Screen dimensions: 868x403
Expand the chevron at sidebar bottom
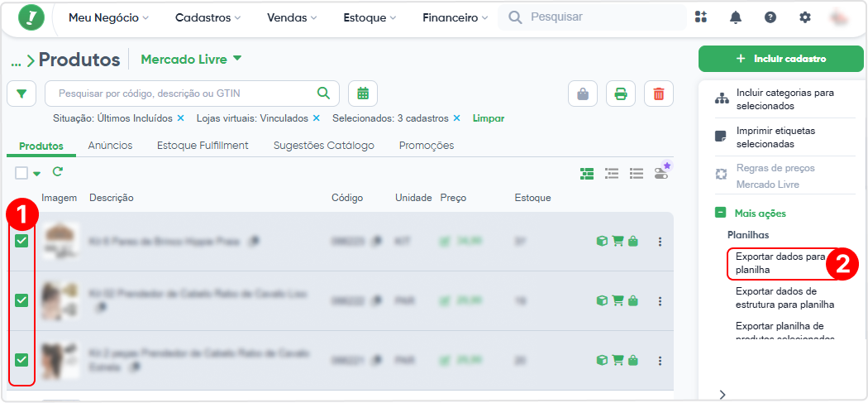(723, 394)
